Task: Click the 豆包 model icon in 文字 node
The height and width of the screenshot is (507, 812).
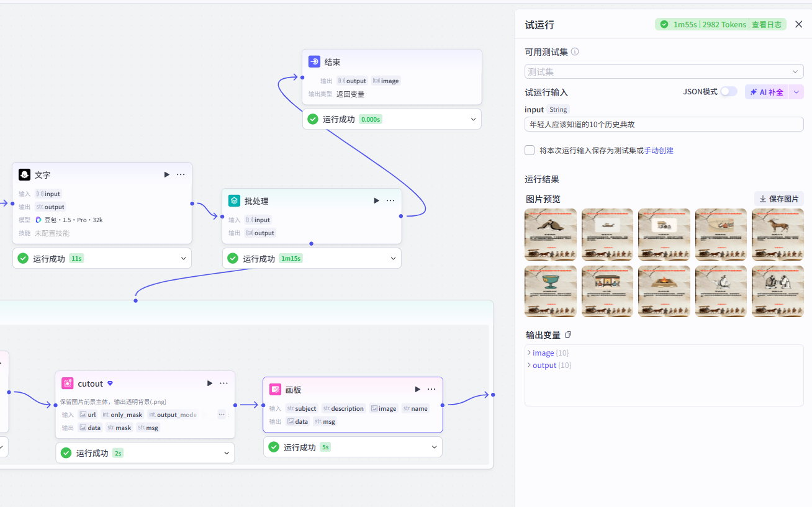Action: click(x=38, y=220)
